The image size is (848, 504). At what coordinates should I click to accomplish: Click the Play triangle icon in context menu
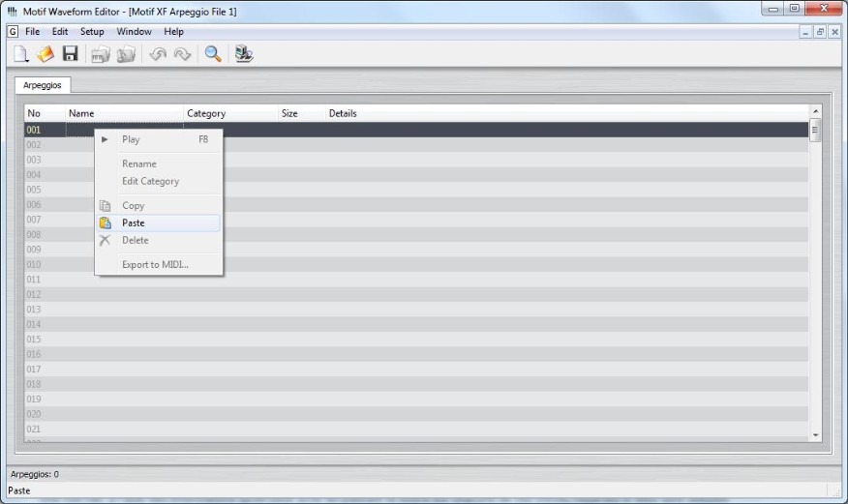(105, 139)
